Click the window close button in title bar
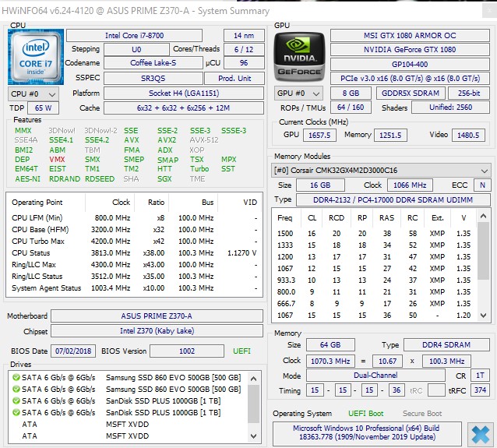Image resolution: width=497 pixels, height=448 pixels. [x=488, y=11]
